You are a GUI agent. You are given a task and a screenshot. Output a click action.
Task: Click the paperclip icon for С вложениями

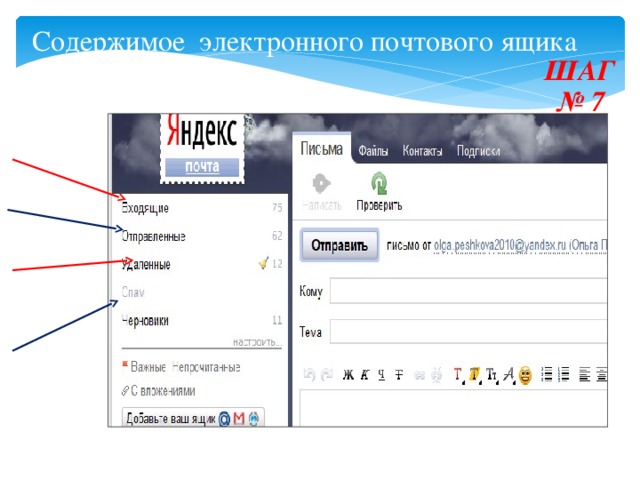tap(125, 391)
